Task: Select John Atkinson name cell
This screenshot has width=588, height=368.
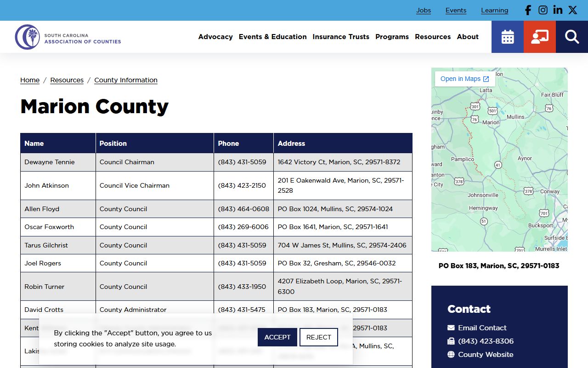Action: click(x=58, y=186)
